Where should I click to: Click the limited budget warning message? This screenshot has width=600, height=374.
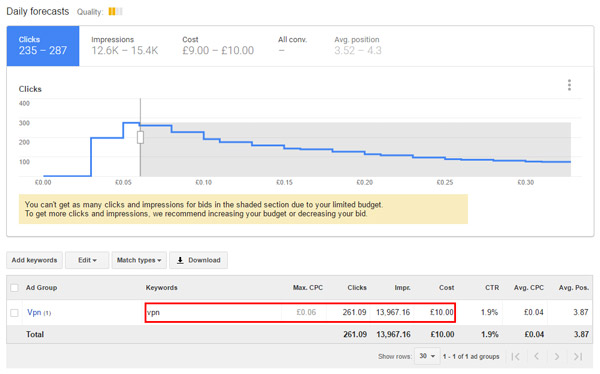pos(243,209)
